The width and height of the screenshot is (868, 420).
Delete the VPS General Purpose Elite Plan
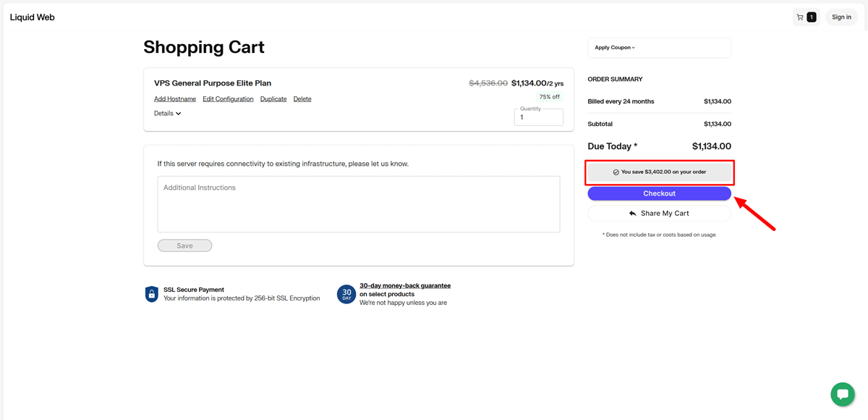(x=302, y=98)
